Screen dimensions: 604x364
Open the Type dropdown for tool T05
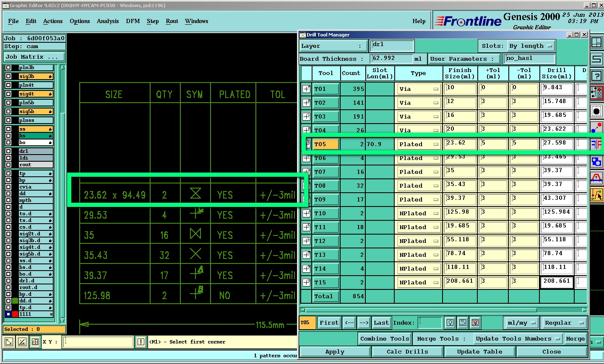pos(419,144)
